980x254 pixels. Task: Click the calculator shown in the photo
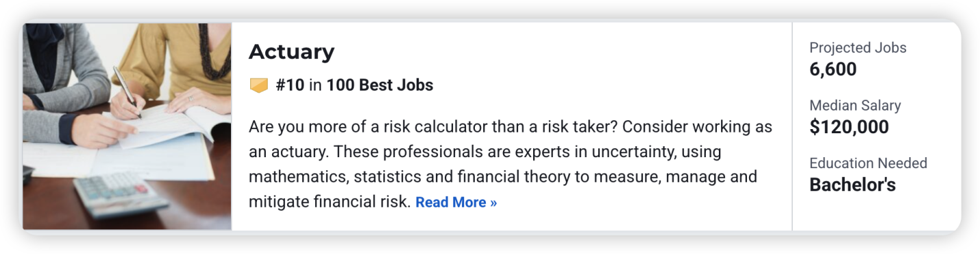pos(120,194)
